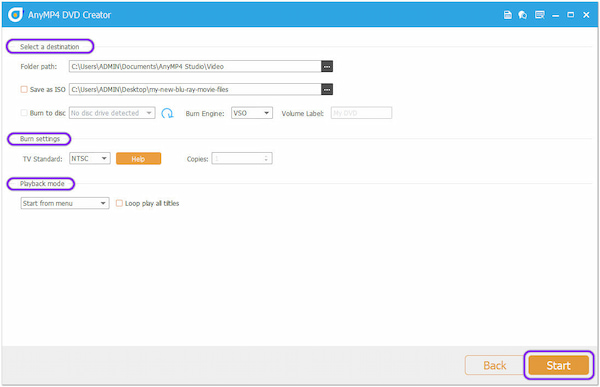Screen dimensions: 600x387
Task: Click the feedback message icon in title bar
Action: click(540, 15)
